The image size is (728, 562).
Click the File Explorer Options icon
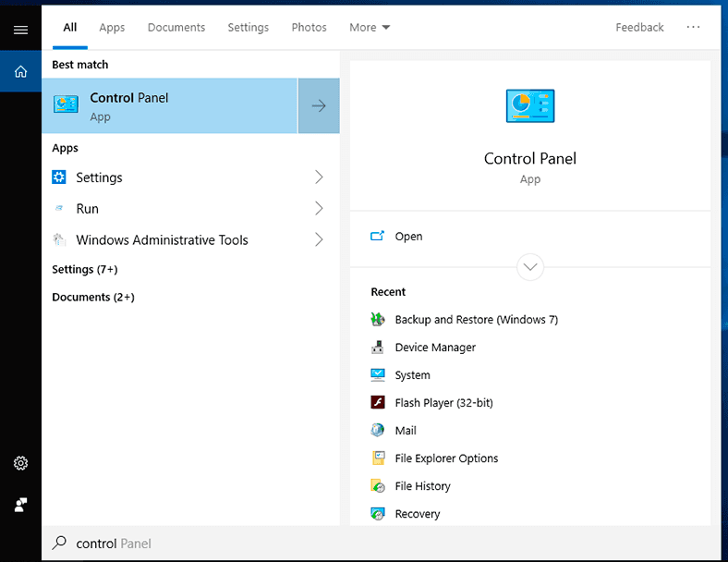click(379, 458)
